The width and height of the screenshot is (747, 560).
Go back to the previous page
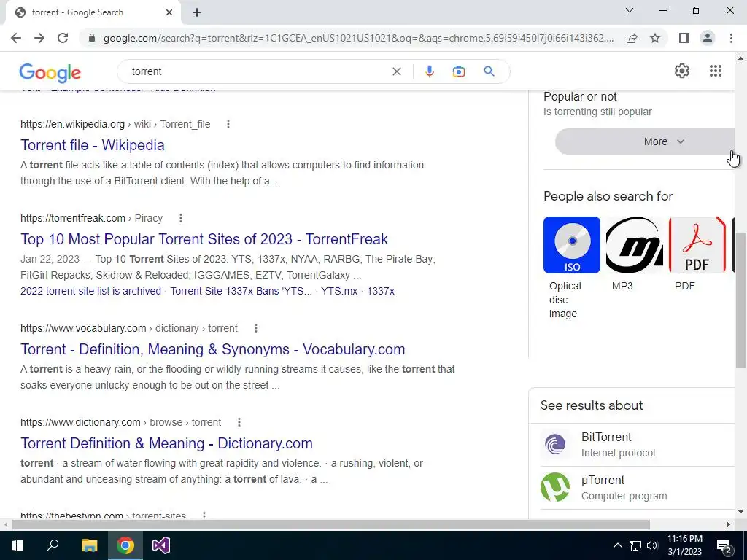tap(16, 38)
